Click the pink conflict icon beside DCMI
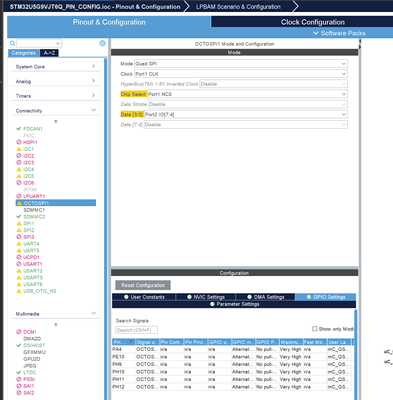 tap(19, 332)
